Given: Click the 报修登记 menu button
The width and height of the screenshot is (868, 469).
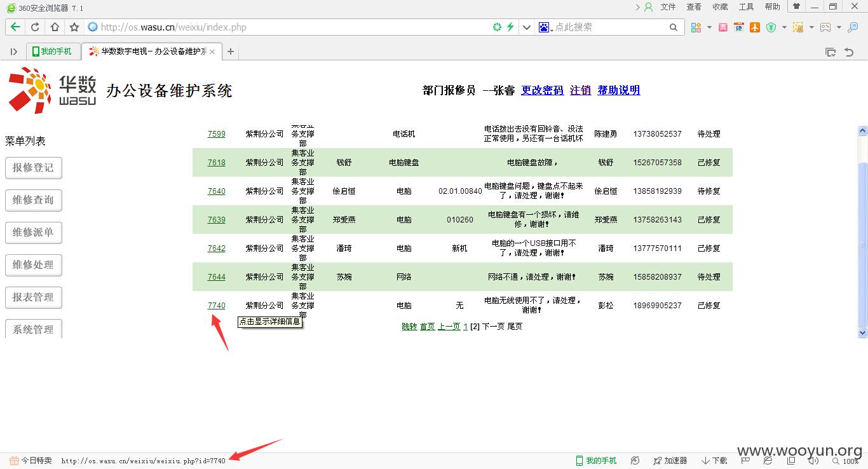Looking at the screenshot, I should click(x=34, y=168).
